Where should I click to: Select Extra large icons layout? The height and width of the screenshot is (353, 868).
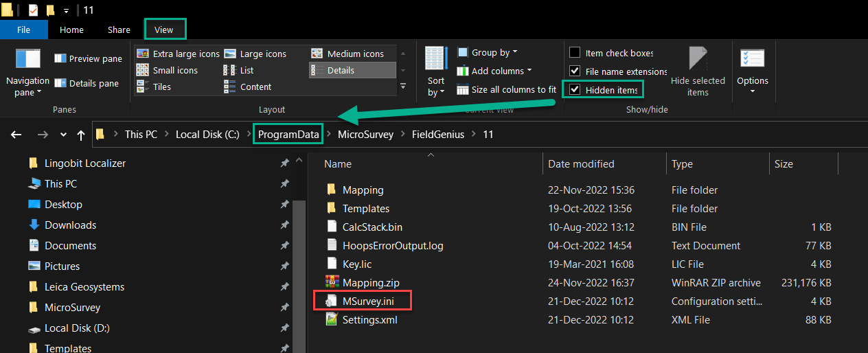coord(179,54)
